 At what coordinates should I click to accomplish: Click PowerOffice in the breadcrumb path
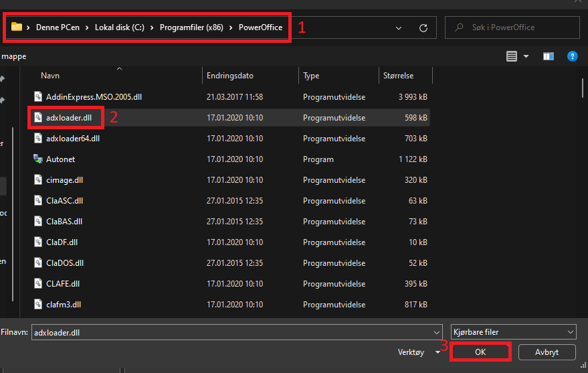pos(260,27)
